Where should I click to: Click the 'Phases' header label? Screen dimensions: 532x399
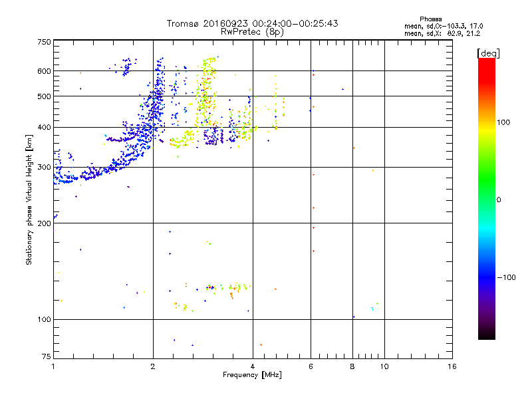[430, 19]
